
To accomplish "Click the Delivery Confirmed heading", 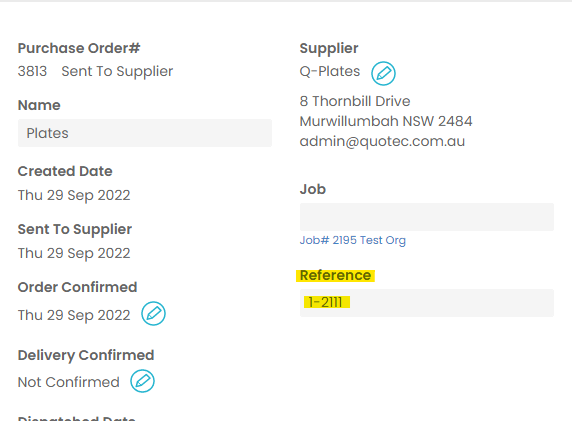I will (86, 355).
